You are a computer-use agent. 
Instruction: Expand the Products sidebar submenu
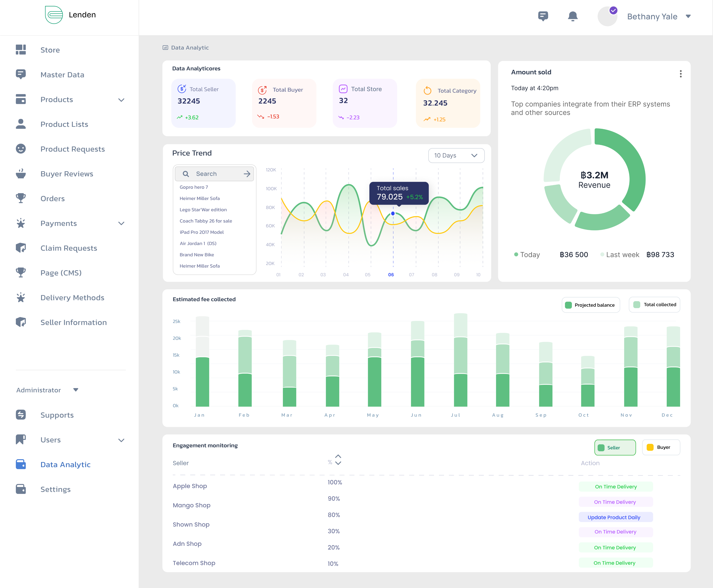(121, 100)
